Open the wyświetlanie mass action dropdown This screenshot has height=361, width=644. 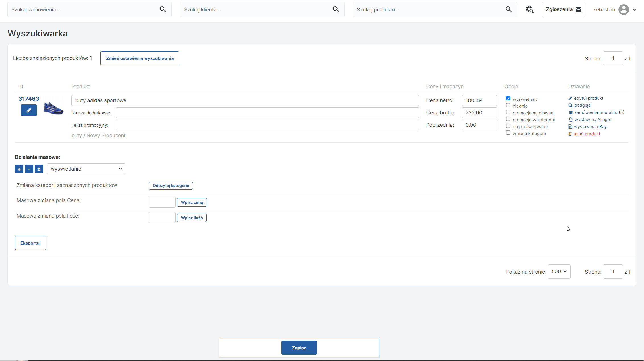[x=86, y=169]
